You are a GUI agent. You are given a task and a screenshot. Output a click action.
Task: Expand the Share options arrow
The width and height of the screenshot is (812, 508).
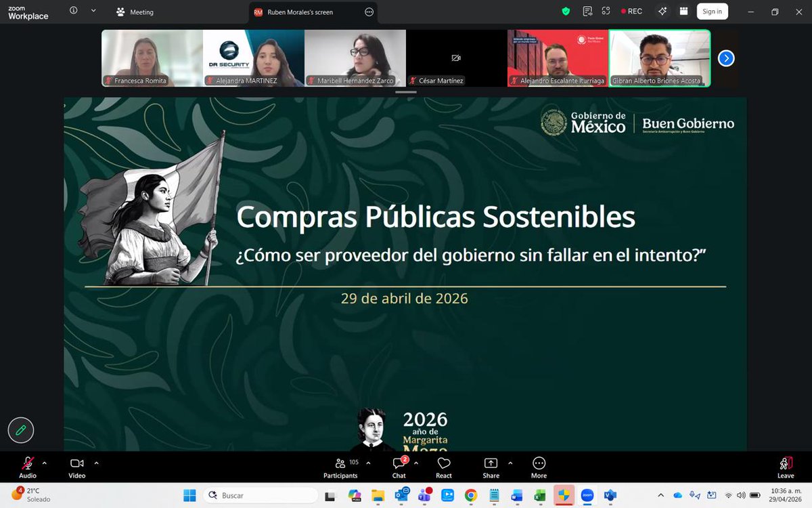coord(510,463)
